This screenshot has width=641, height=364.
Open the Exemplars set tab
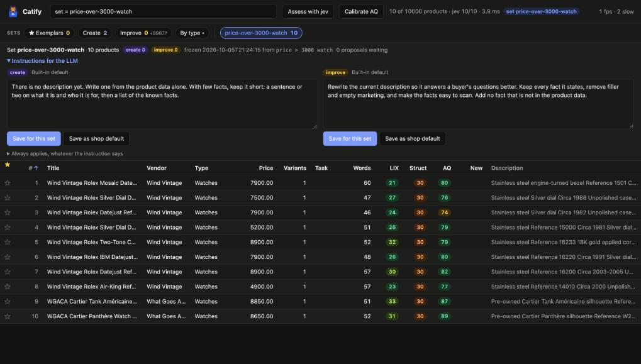pos(49,33)
